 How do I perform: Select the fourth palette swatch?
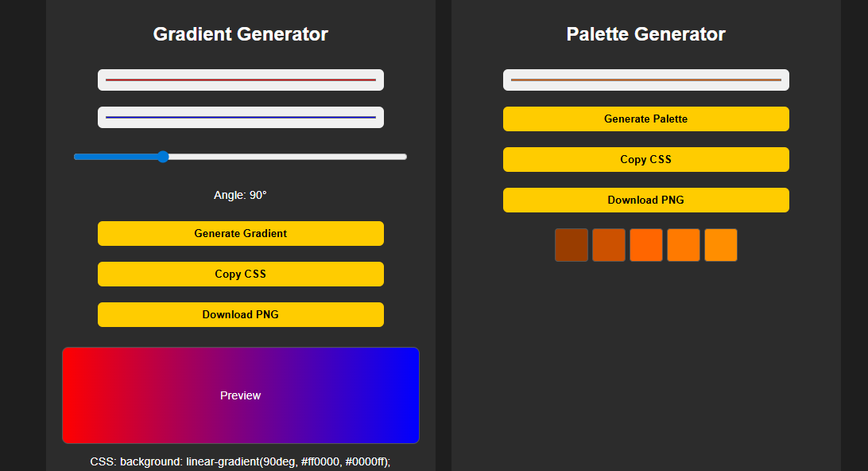pyautogui.click(x=684, y=244)
